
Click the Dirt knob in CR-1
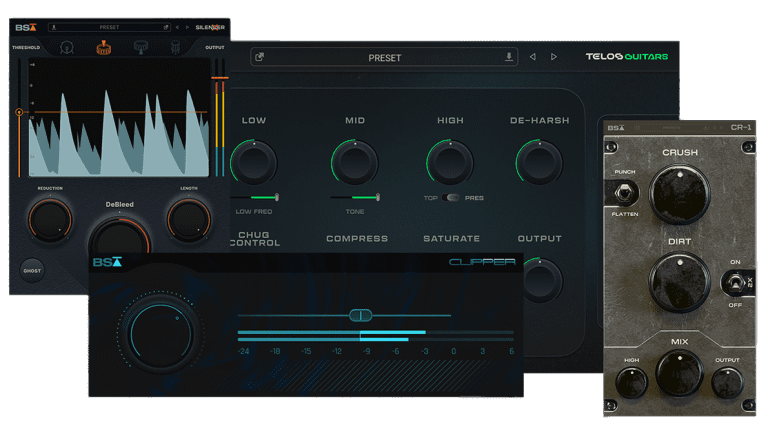click(680, 282)
